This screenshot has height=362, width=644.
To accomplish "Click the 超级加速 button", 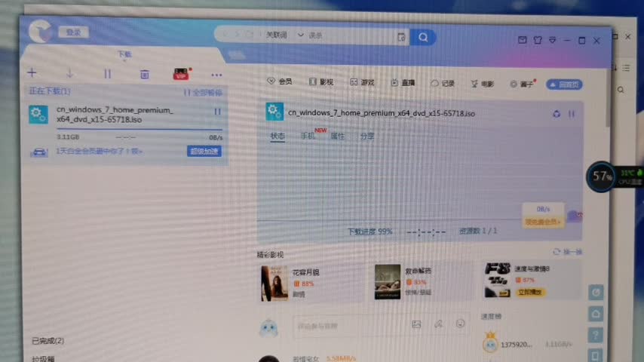I will tap(204, 151).
